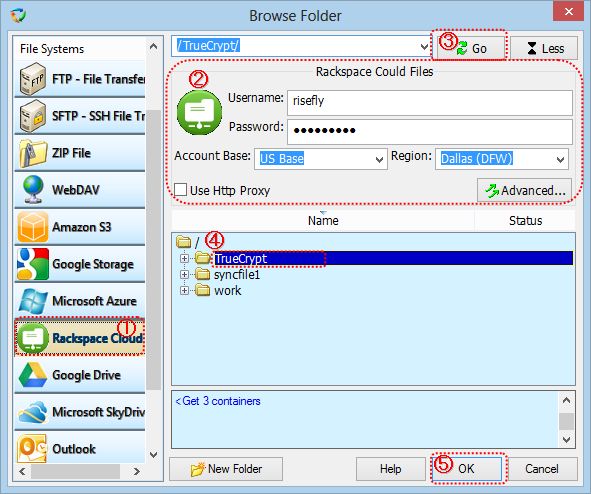Click the folder path text field

click(296, 46)
